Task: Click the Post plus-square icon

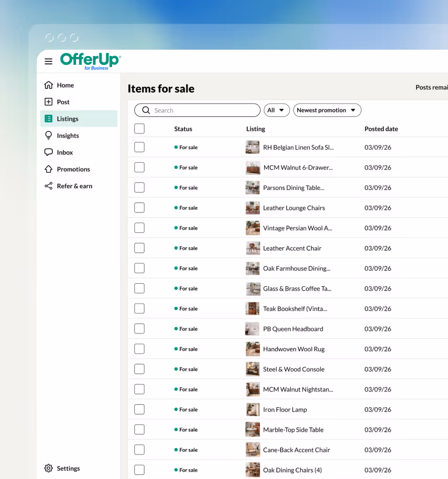Action: click(49, 102)
